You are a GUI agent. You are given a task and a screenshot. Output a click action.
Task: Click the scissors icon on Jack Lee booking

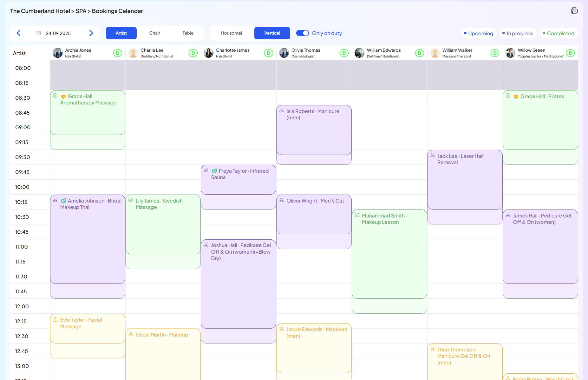432,156
